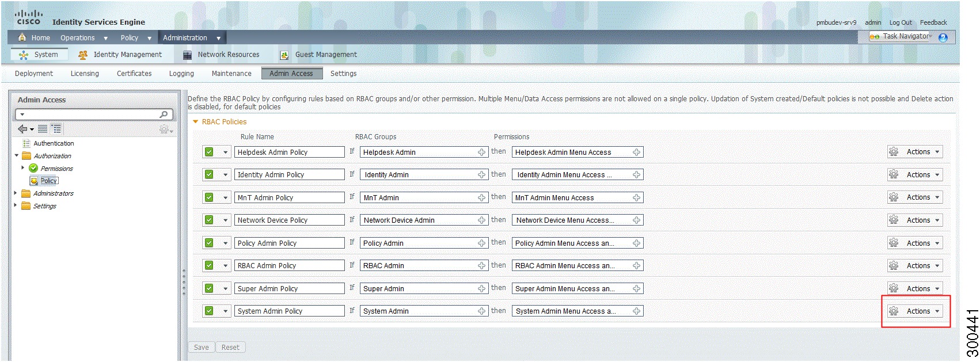This screenshot has height=362, width=980.
Task: Click the plus icon beside MnT Admin Menu Access
Action: [636, 198]
